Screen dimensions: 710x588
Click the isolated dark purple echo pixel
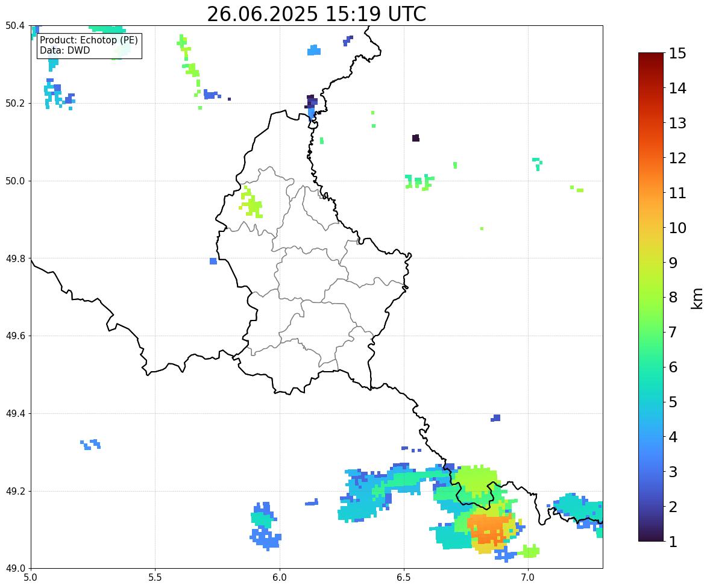(x=416, y=138)
